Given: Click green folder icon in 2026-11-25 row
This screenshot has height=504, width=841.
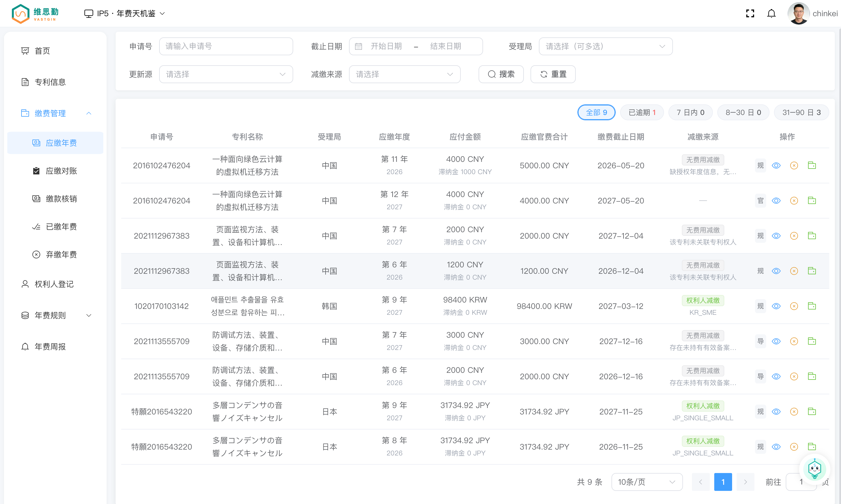Looking at the screenshot, I should 812,447.
